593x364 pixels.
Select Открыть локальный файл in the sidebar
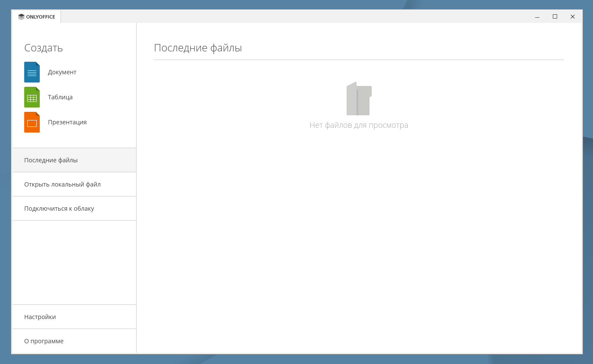pos(74,184)
